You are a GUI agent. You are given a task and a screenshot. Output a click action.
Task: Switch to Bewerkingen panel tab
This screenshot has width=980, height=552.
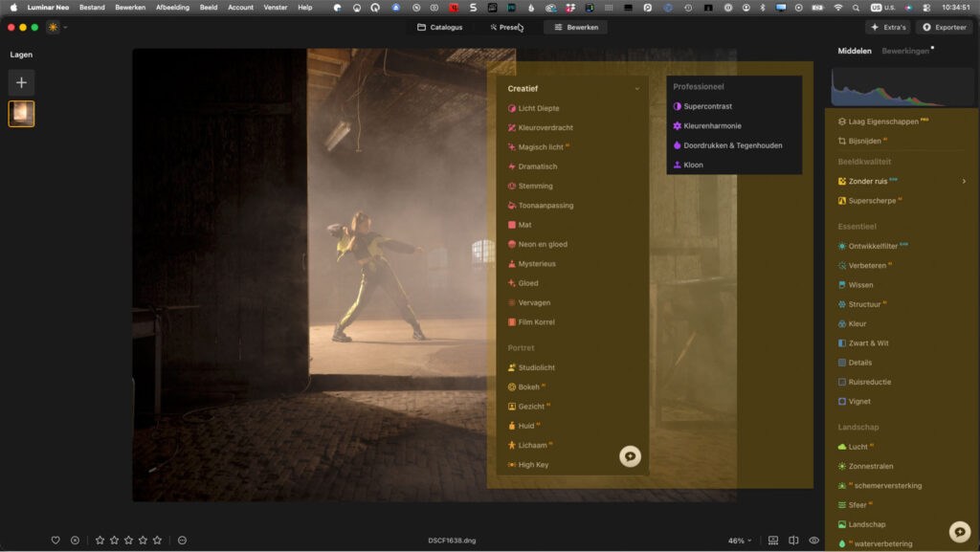pyautogui.click(x=905, y=52)
